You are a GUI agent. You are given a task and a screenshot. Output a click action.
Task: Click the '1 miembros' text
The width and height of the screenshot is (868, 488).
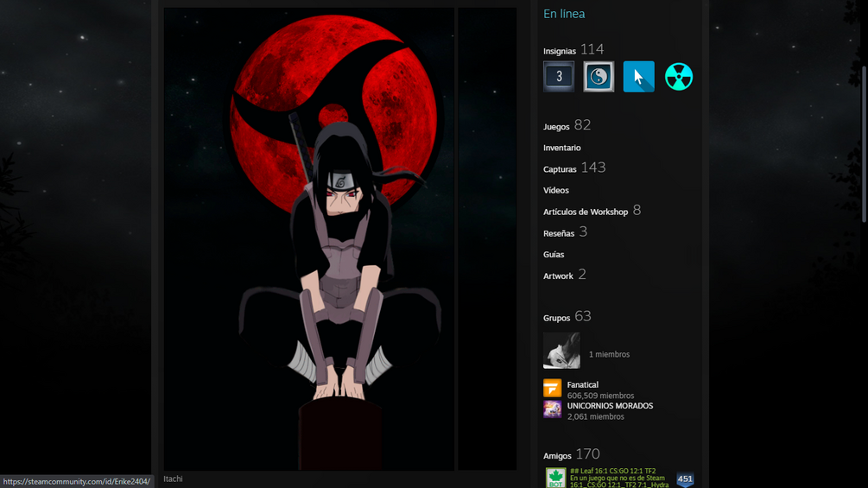pos(609,354)
